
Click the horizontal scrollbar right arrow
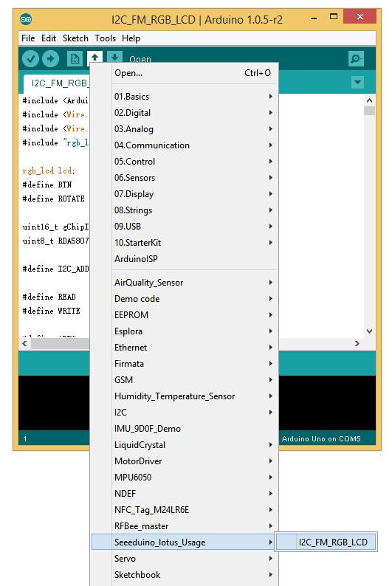357,343
